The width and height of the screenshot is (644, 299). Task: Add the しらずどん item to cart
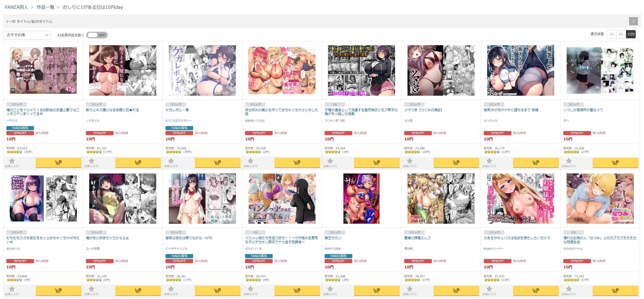[138, 163]
